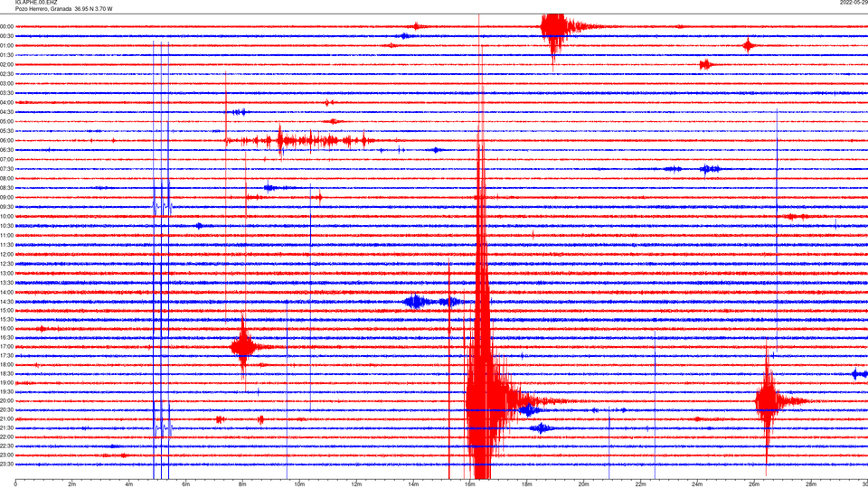Select the 19:00 trace time label
Image resolution: width=868 pixels, height=488 pixels.
7,383
